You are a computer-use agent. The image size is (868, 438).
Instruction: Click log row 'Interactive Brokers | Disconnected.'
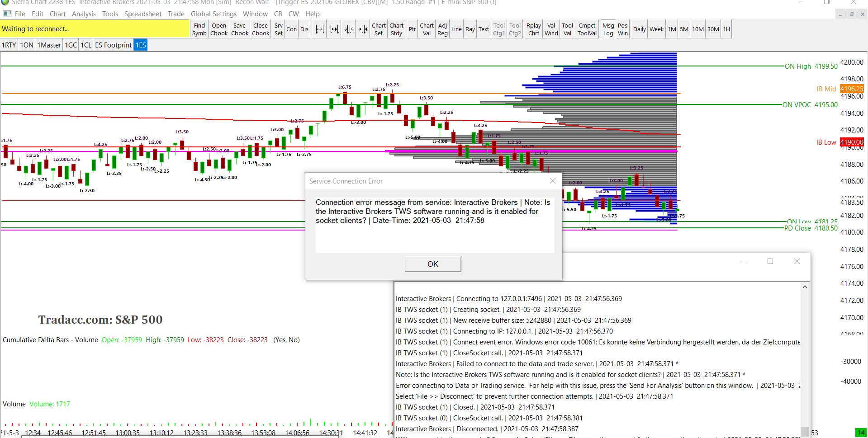[487, 429]
